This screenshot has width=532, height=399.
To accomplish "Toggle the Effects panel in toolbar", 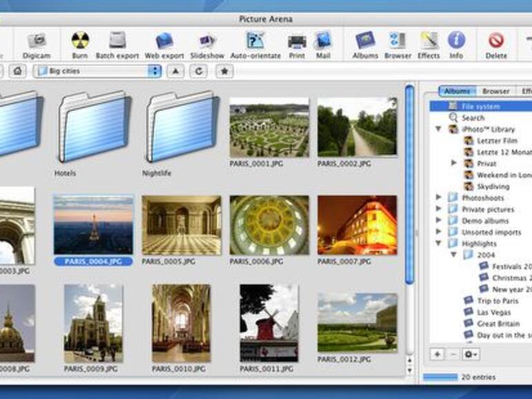I will click(428, 41).
